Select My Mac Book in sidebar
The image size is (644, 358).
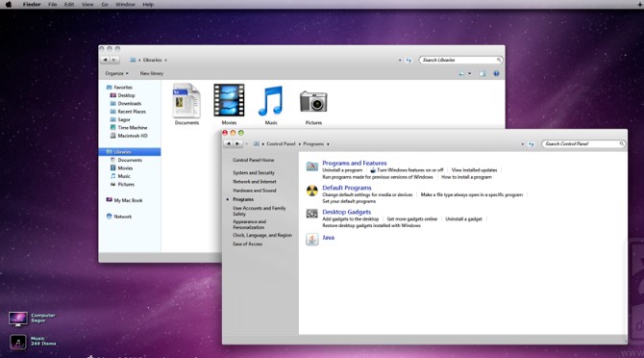(x=124, y=200)
